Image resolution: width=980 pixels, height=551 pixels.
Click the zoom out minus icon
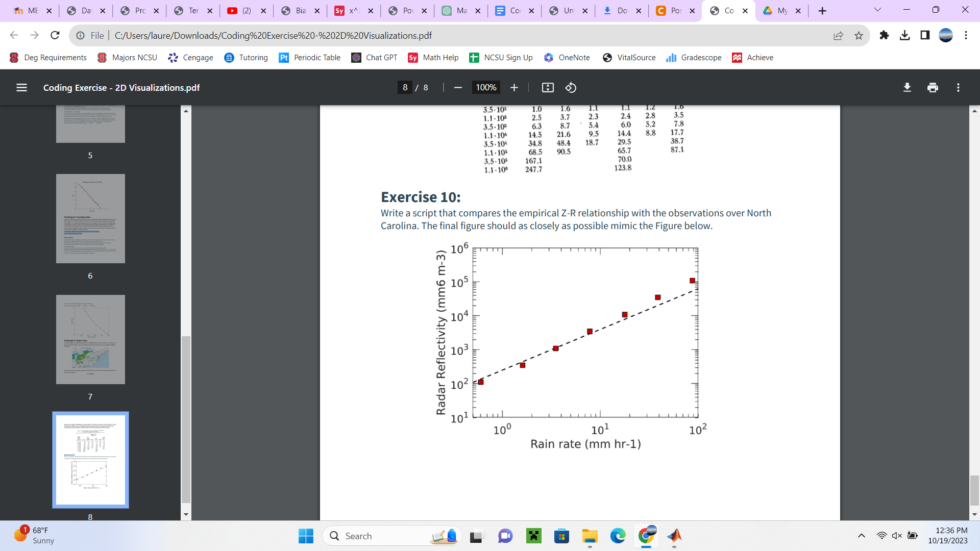click(x=458, y=88)
